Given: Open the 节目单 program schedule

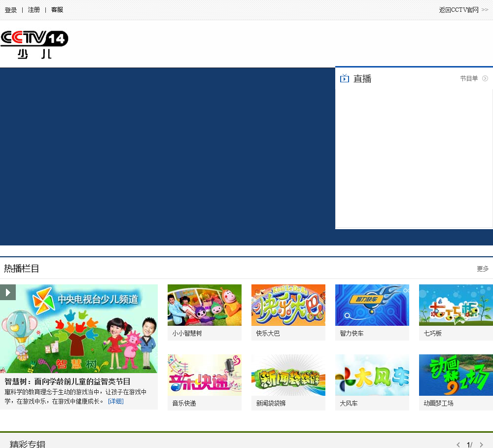Looking at the screenshot, I should pos(469,78).
